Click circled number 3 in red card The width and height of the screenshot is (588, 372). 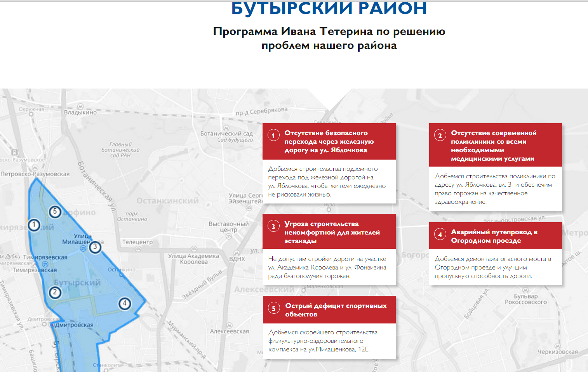coord(273,226)
